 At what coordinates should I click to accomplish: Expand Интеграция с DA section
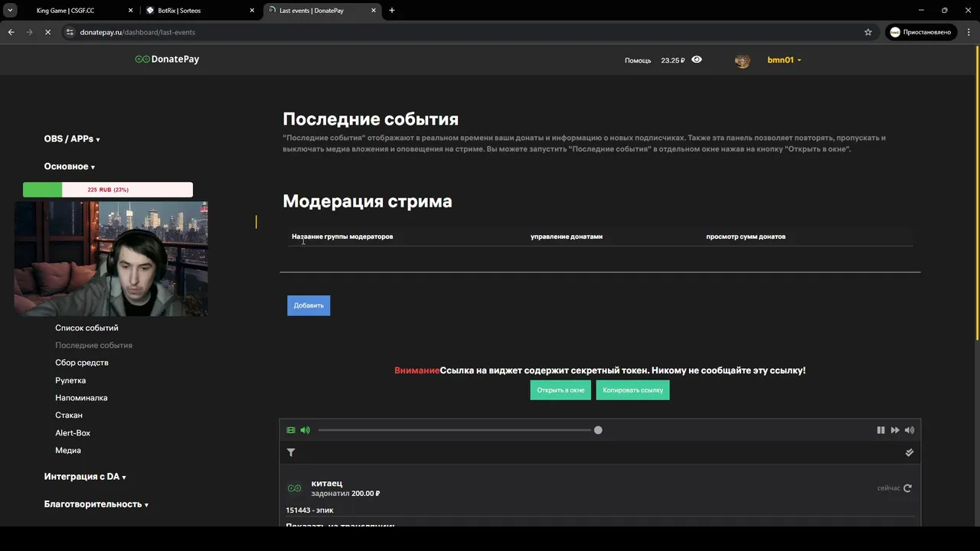pos(85,477)
